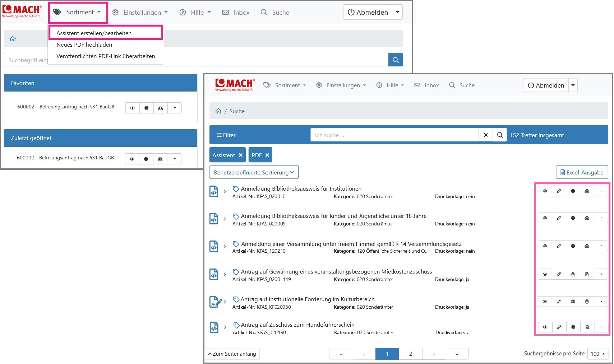
Task: Open the Sortiment menu in the right window
Action: tap(285, 85)
